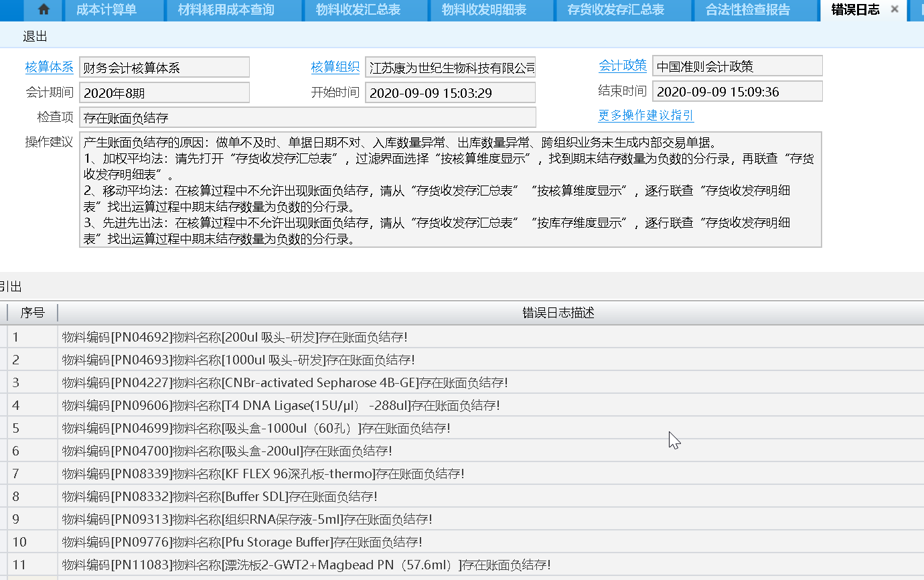
Task: Click the 检查项 field 存在账面负结存
Action: [x=307, y=117]
